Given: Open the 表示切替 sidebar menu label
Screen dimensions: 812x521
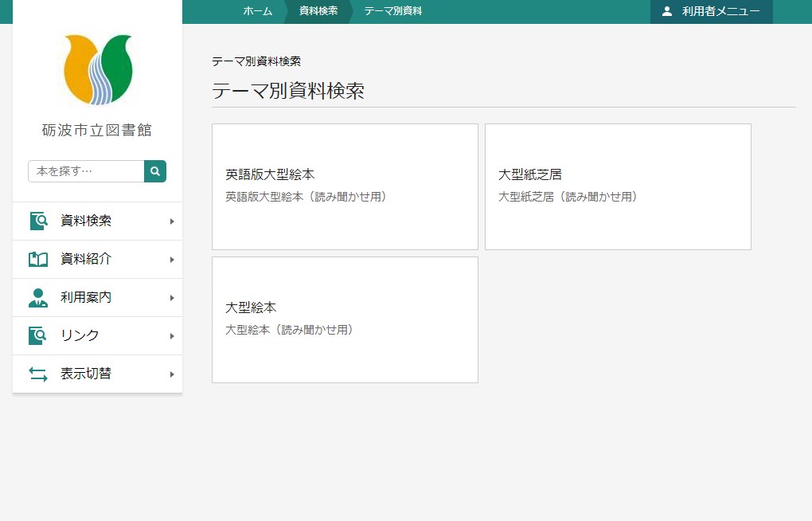Looking at the screenshot, I should click(86, 374).
